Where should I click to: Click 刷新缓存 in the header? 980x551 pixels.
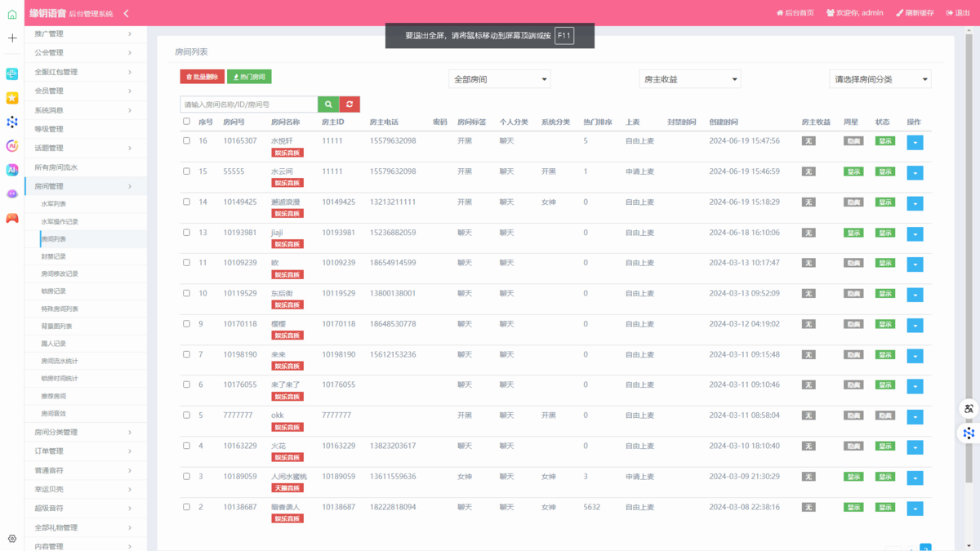point(915,13)
